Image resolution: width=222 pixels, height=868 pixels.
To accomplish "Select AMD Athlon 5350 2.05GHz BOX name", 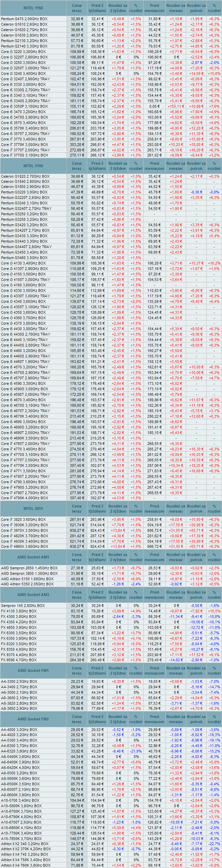I will pos(27,584).
